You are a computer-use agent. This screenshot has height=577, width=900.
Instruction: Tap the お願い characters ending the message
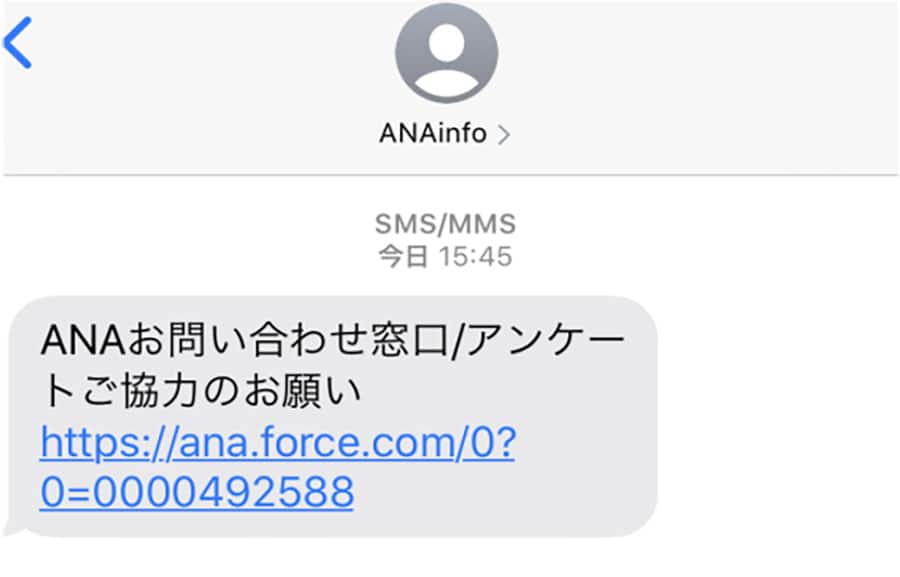point(304,392)
